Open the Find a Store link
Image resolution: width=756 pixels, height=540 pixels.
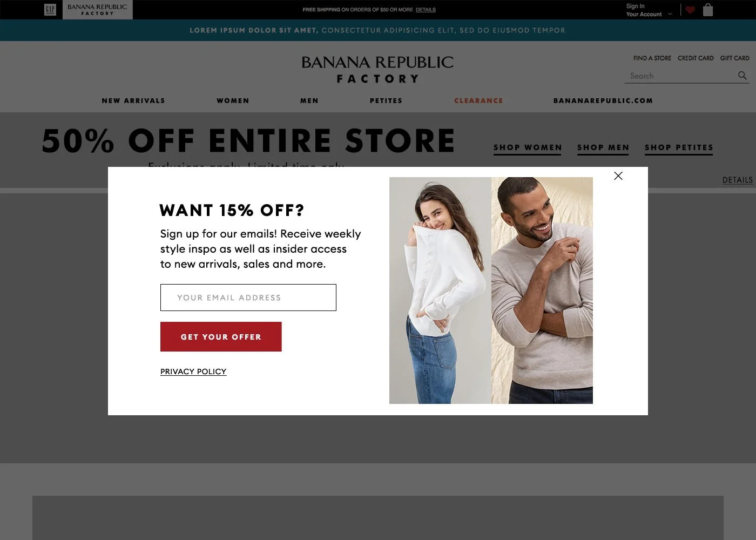(x=652, y=58)
